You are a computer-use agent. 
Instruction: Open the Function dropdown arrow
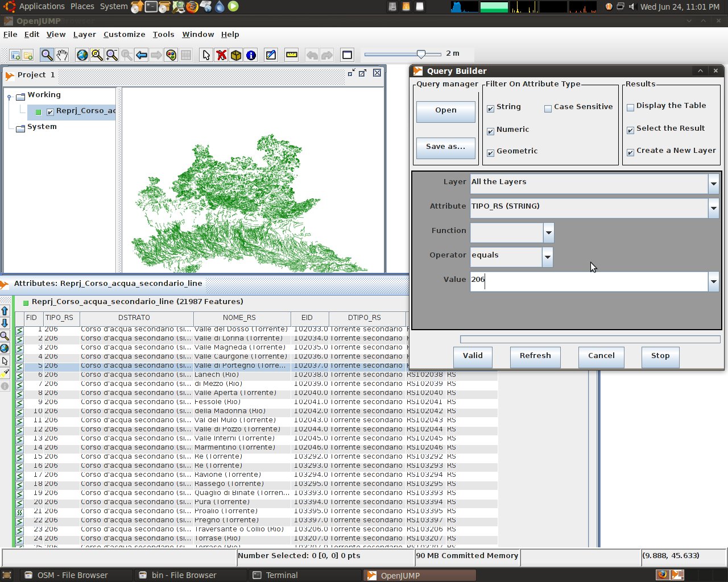(548, 232)
